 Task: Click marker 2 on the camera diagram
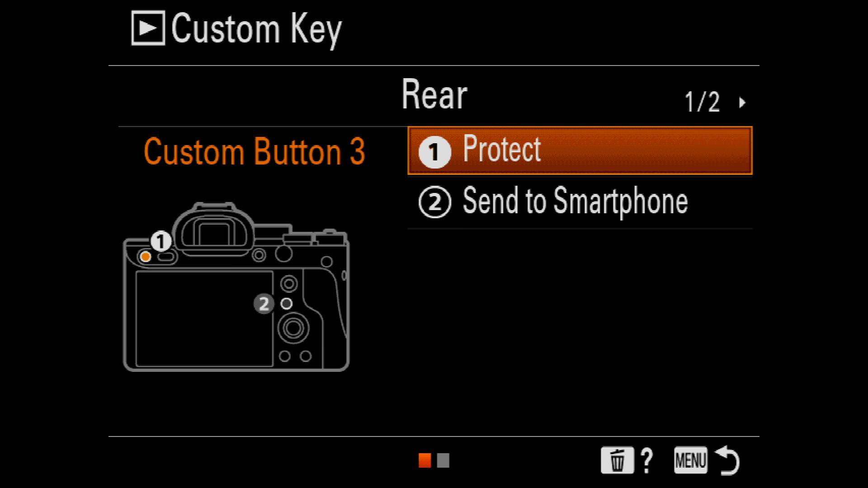tap(264, 304)
